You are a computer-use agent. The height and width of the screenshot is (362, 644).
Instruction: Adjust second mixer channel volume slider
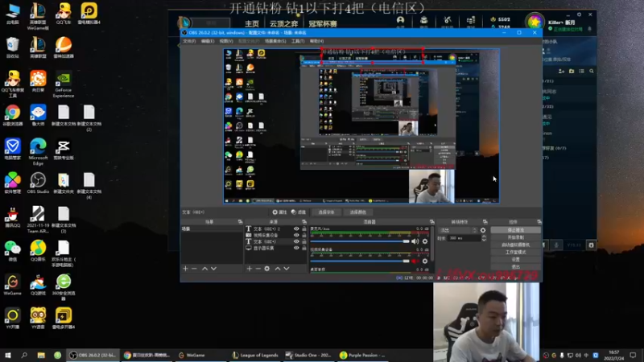tap(360, 261)
